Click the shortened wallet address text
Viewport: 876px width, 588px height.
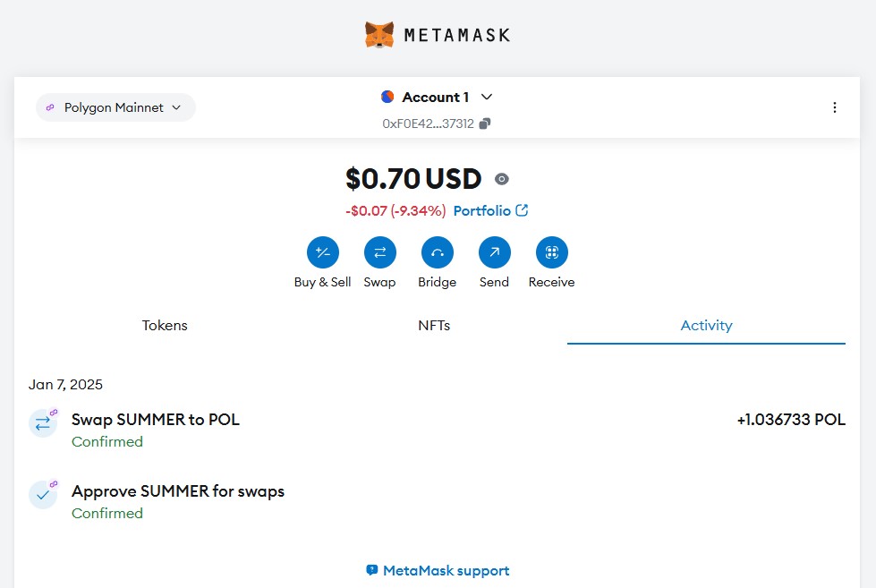(428, 124)
